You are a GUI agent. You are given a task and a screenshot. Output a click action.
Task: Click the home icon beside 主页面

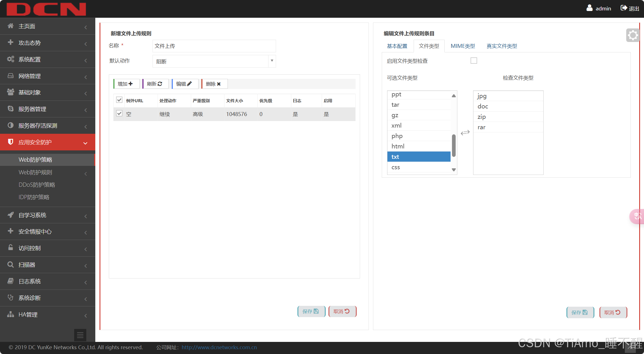point(10,26)
